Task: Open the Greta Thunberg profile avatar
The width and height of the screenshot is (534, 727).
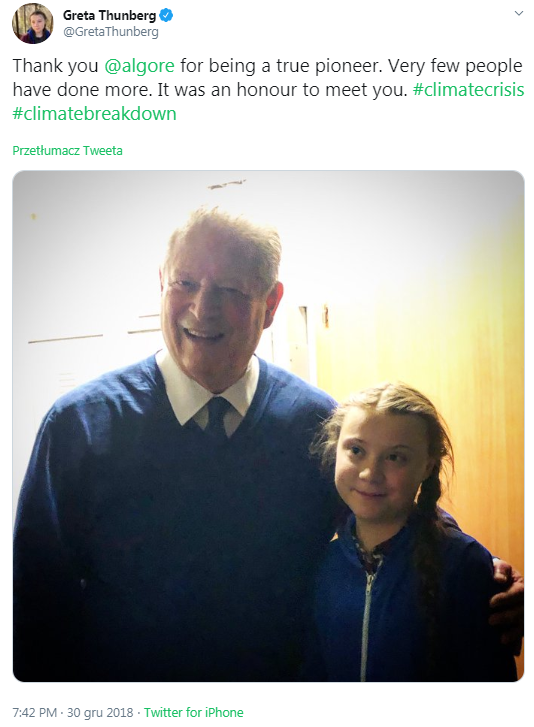Action: click(x=32, y=23)
